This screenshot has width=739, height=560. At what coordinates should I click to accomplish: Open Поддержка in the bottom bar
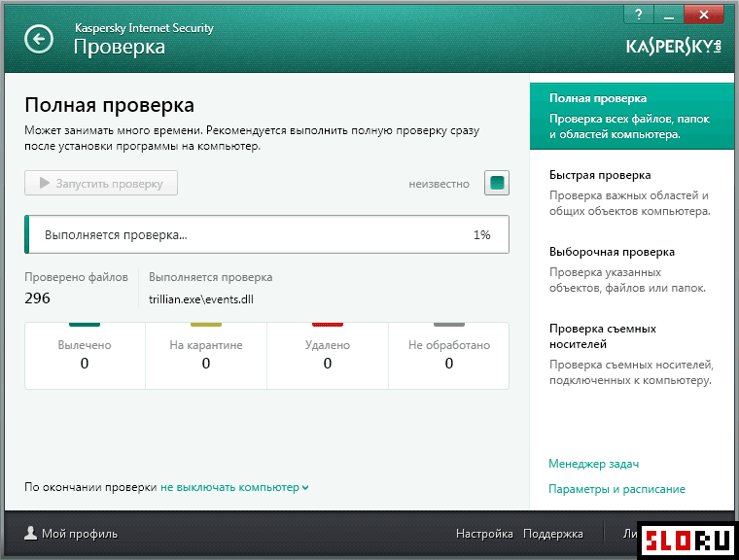[553, 534]
